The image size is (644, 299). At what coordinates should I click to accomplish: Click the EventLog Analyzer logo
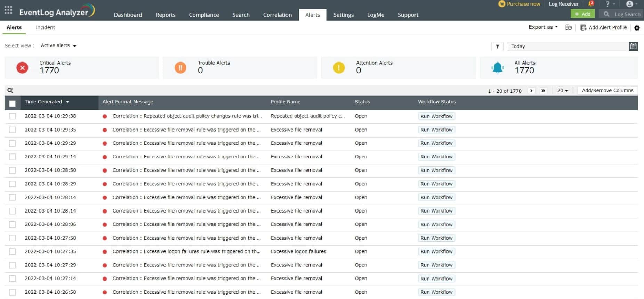pos(57,11)
